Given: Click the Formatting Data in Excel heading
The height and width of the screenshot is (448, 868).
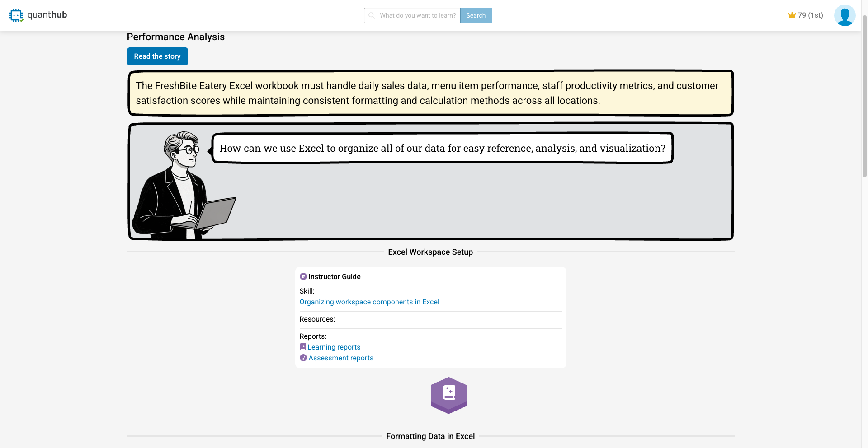Looking at the screenshot, I should point(430,436).
